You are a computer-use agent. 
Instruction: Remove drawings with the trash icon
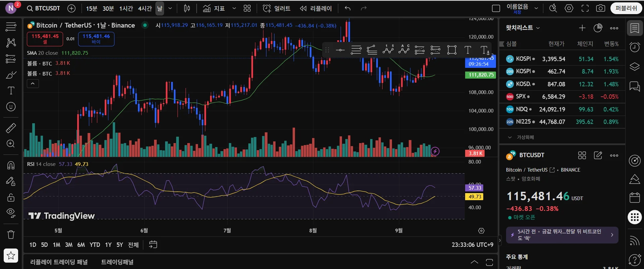coord(11,234)
